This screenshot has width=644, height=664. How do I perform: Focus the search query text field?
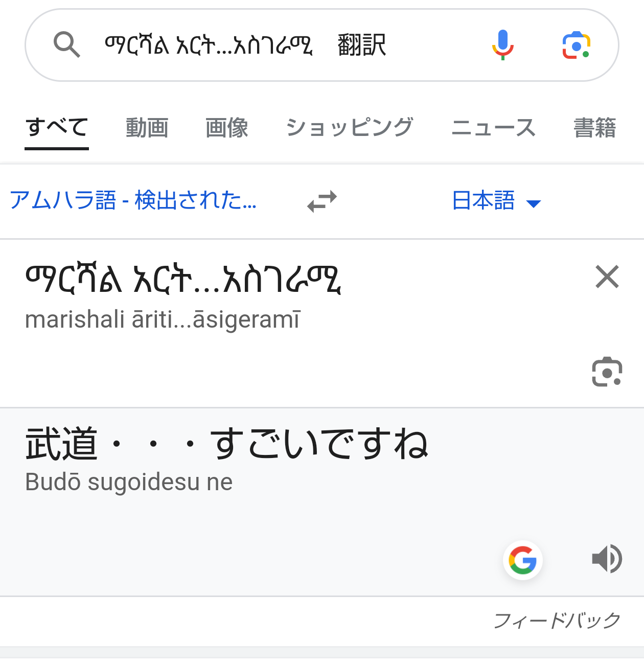point(245,45)
